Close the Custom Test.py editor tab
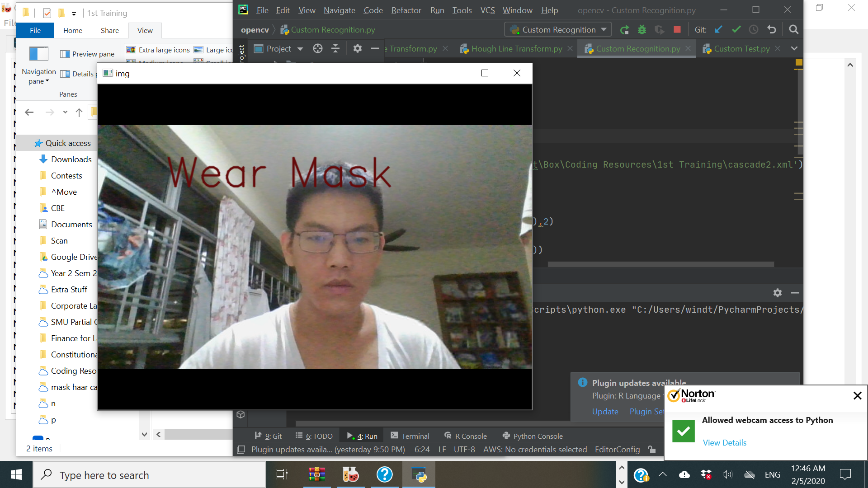 pos(778,49)
